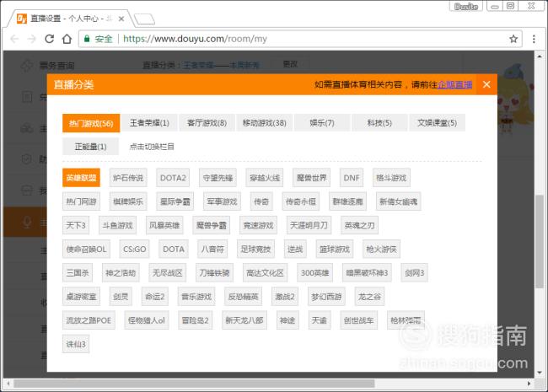The width and height of the screenshot is (548, 392).
Task: Pick the 守望先锋 category
Action: tap(218, 178)
